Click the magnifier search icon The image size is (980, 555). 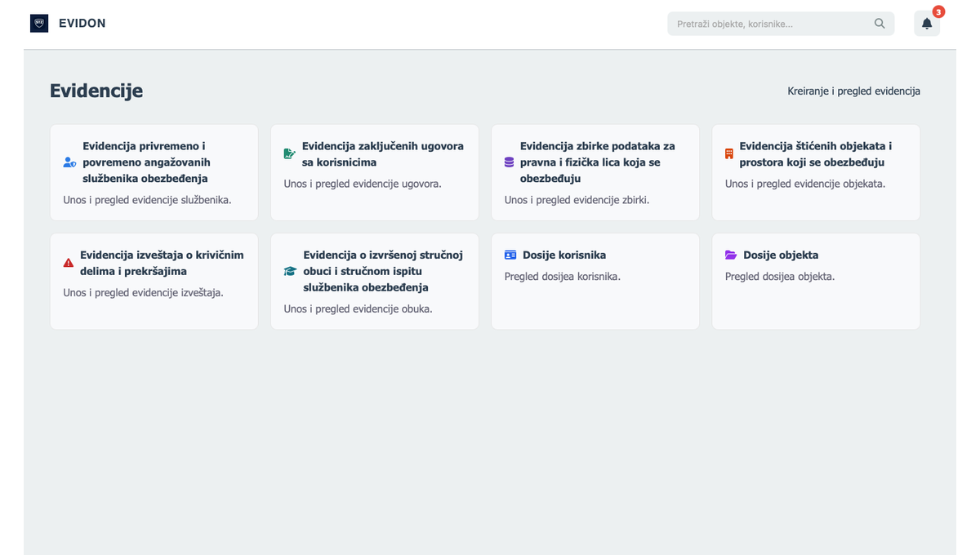click(880, 24)
